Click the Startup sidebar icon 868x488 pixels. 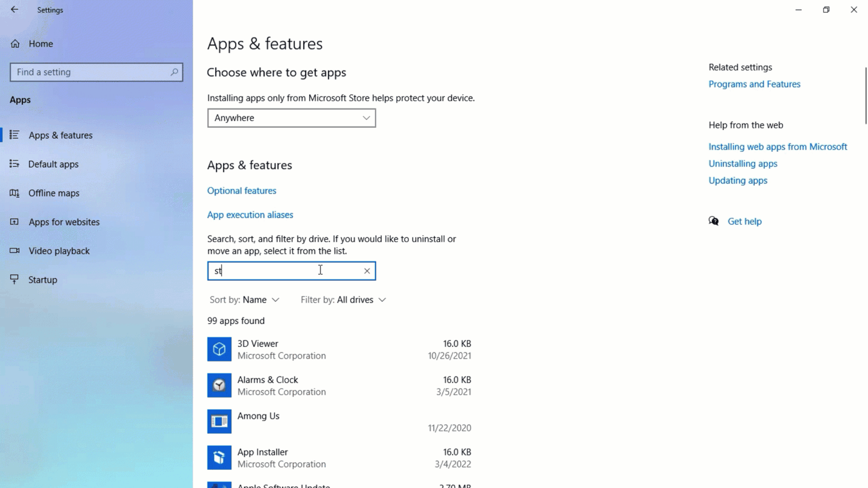(14, 280)
